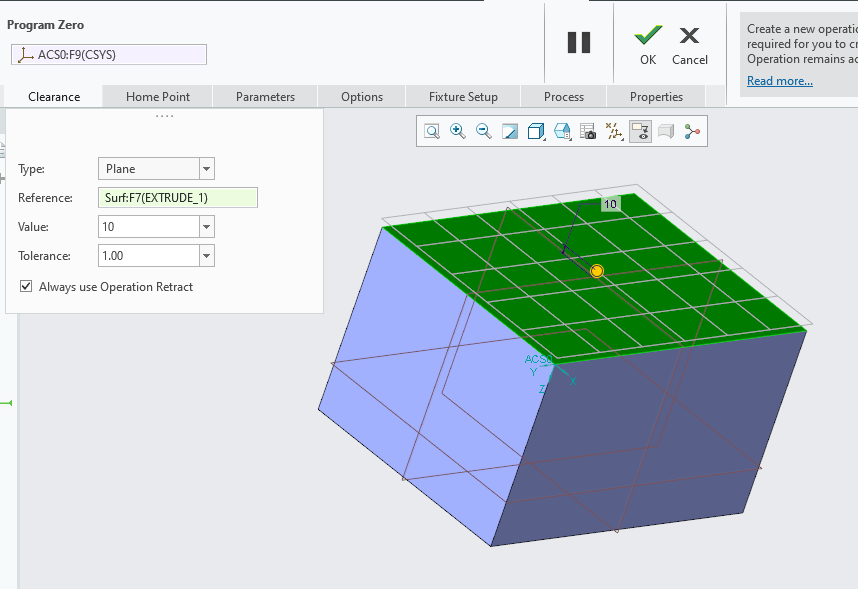Switch to the Options tab

[x=362, y=97]
